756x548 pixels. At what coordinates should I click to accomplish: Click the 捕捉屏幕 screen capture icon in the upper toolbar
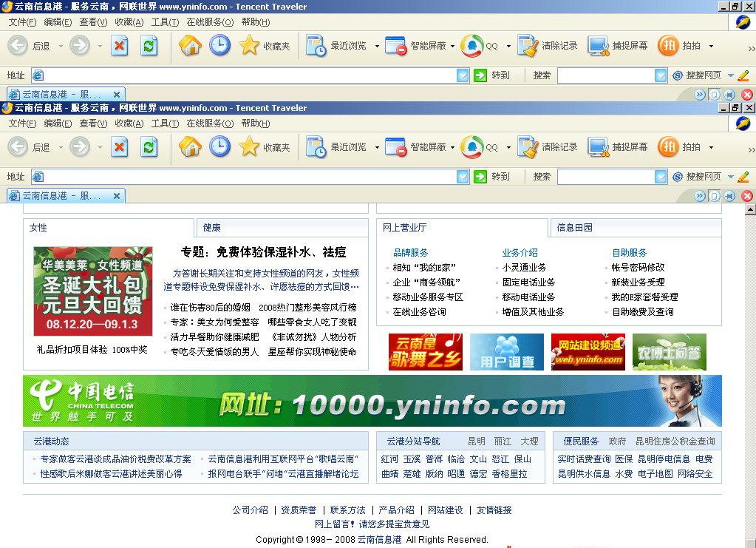[x=599, y=46]
